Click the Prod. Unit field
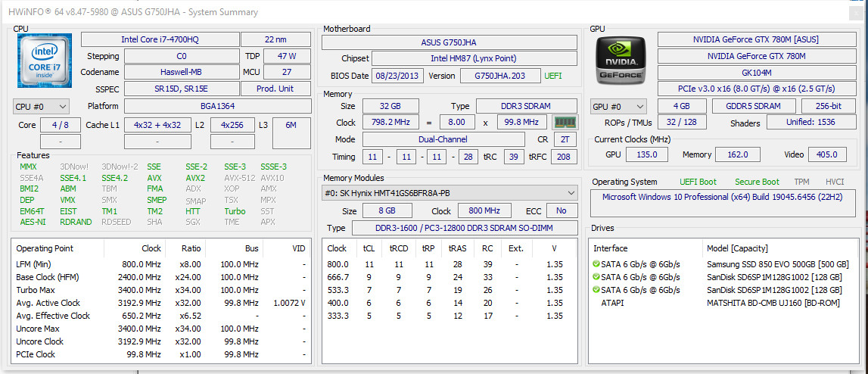Viewport: 868px width, 374px height. click(x=275, y=89)
